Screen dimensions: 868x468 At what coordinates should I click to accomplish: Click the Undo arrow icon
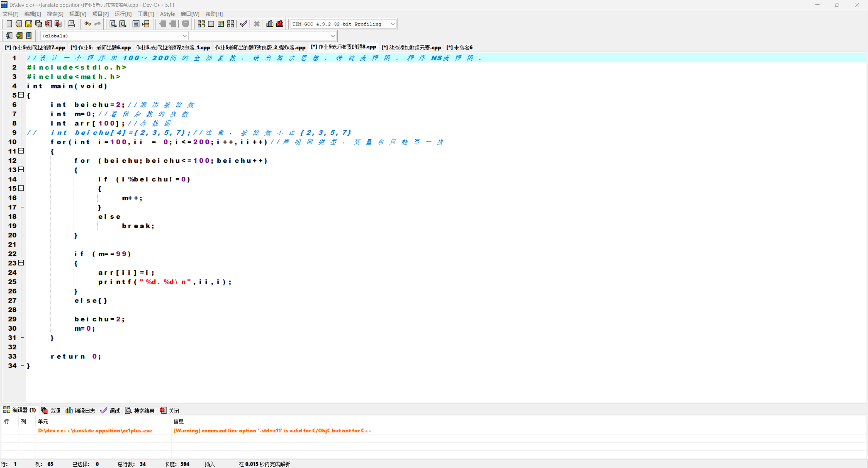point(87,24)
